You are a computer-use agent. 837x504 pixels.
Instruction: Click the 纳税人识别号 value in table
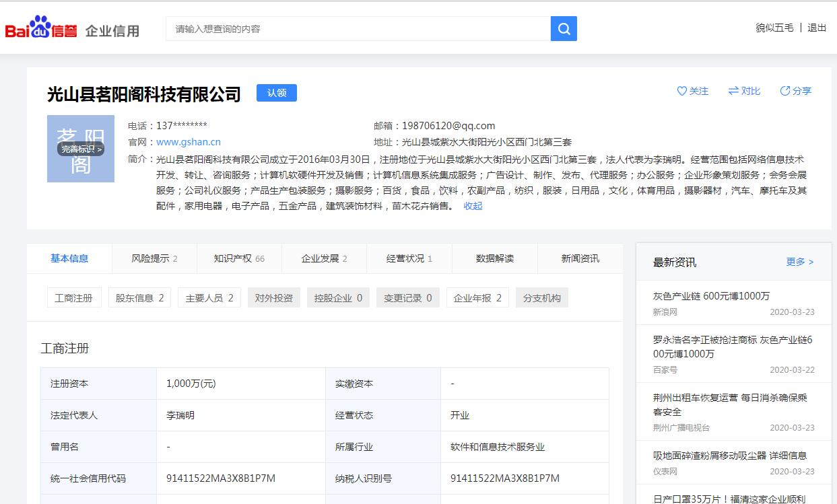[505, 478]
